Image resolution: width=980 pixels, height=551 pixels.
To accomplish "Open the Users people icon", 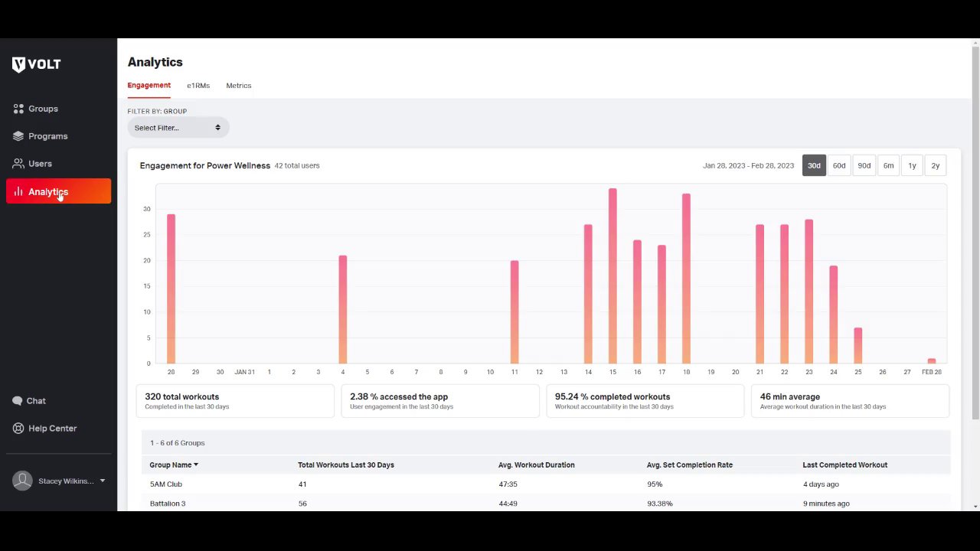I will 18,164.
